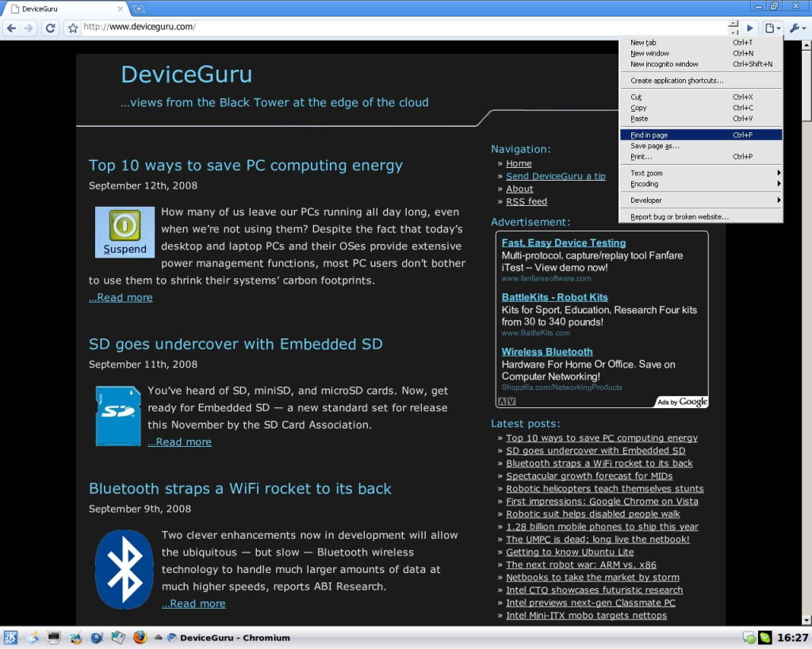
Task: Launch Firefox from the taskbar
Action: point(140,638)
